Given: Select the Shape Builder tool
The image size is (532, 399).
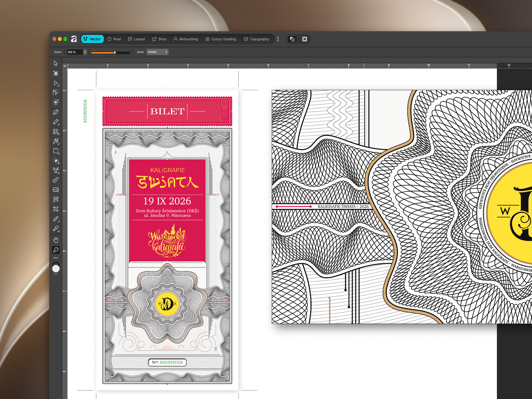Looking at the screenshot, I should click(x=56, y=161).
